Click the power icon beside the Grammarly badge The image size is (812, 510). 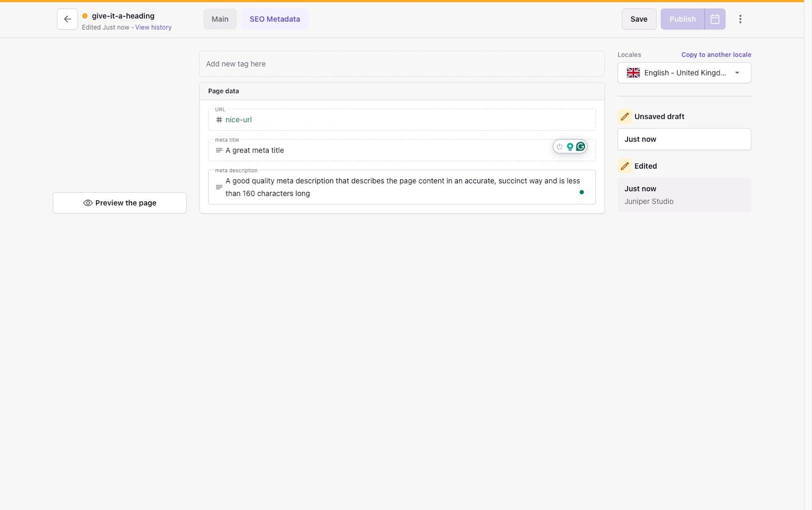[559, 146]
